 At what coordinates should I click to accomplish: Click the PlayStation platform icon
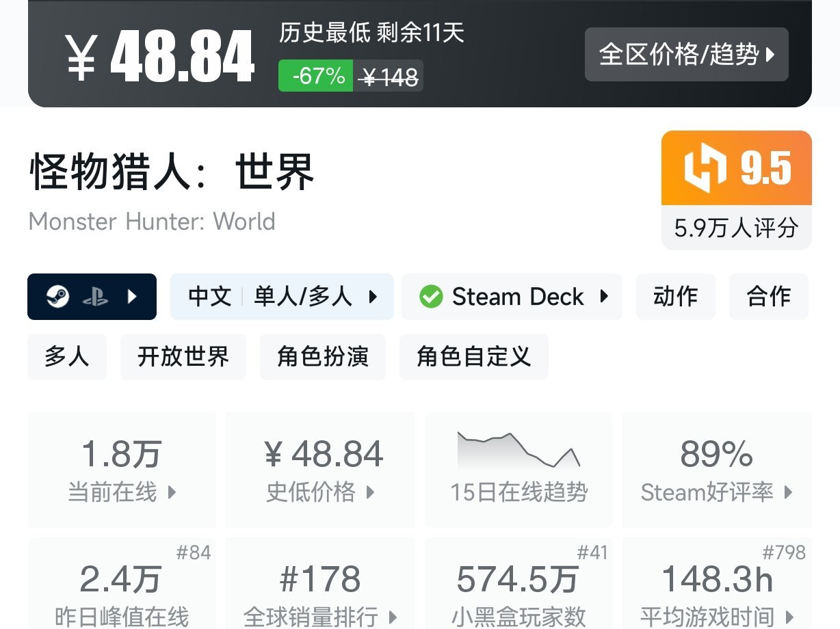(96, 297)
